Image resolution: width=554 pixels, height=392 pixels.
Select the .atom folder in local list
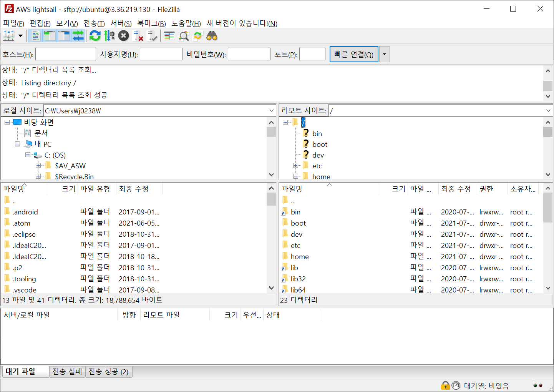(21, 223)
